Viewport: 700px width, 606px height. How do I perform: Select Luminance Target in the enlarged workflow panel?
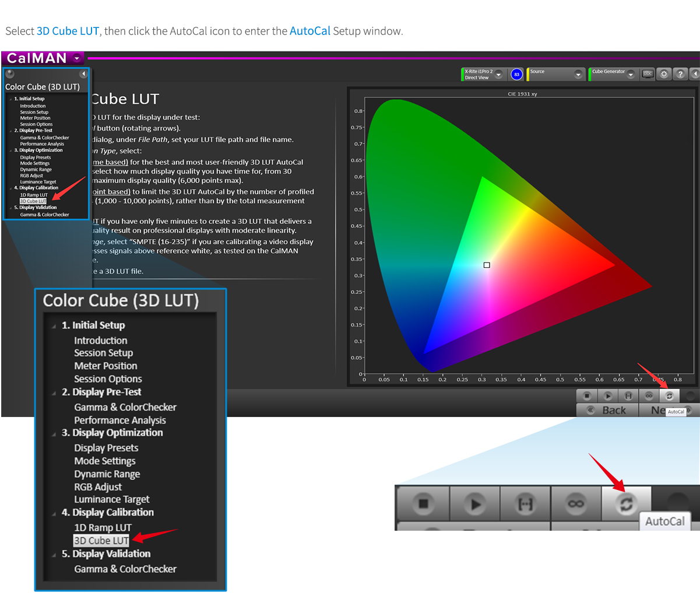[111, 499]
